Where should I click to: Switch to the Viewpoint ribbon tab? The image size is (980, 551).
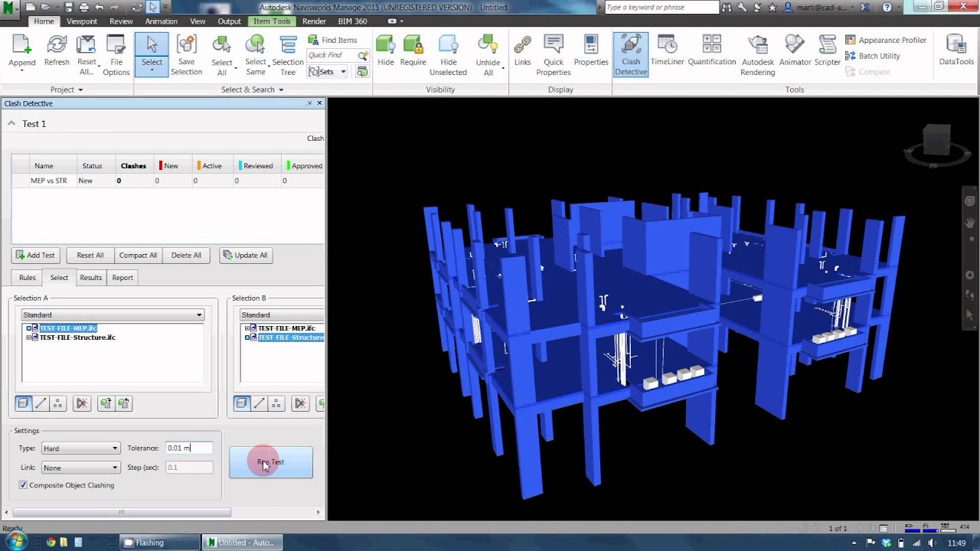coord(82,21)
